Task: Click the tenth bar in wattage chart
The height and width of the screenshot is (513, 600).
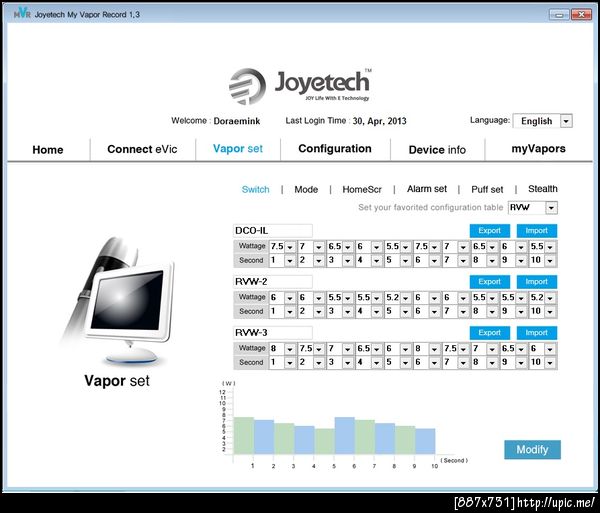Action: [425, 441]
